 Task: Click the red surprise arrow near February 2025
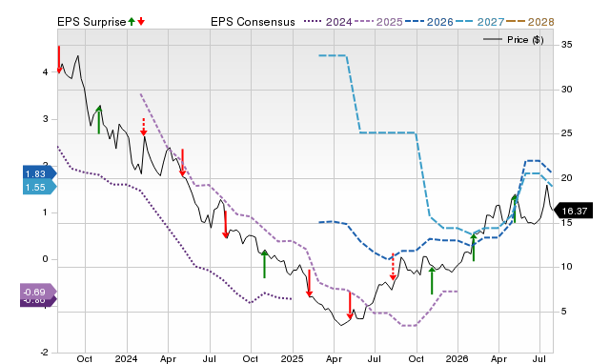(x=309, y=283)
